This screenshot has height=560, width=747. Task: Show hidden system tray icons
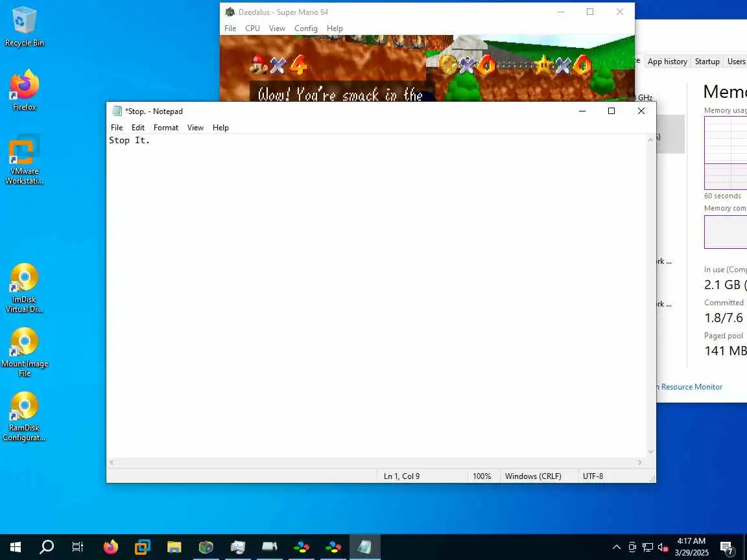[x=617, y=547]
